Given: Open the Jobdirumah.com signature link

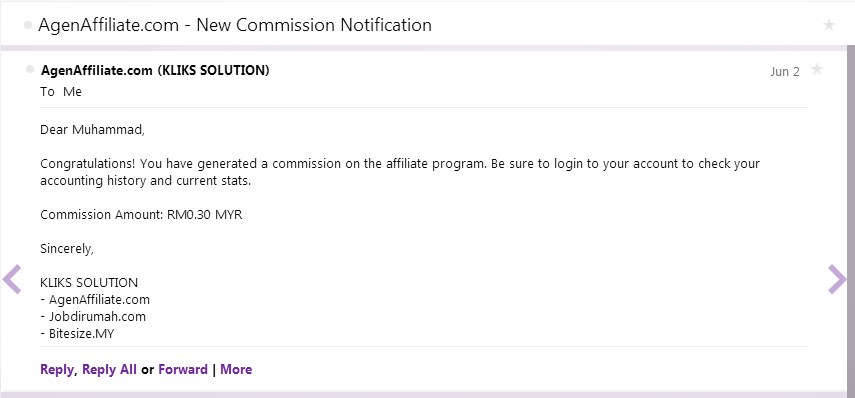Looking at the screenshot, I should coord(98,317).
